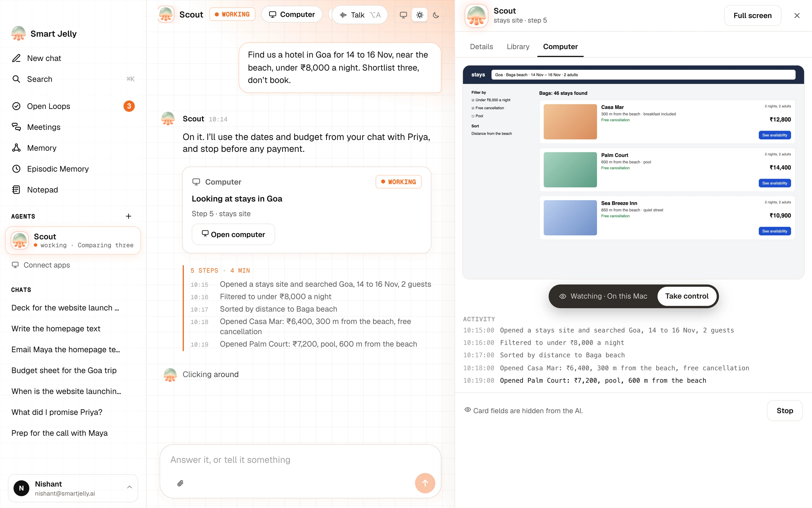
Task: Click the eye icon beside "Watching · On this Mac"
Action: tap(563, 296)
